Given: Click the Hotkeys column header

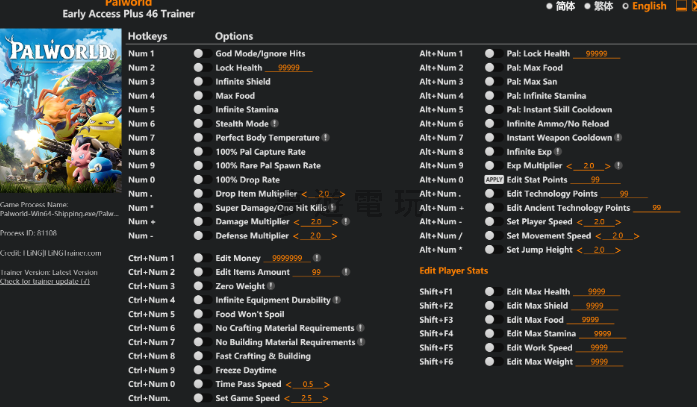Looking at the screenshot, I should pyautogui.click(x=148, y=36).
